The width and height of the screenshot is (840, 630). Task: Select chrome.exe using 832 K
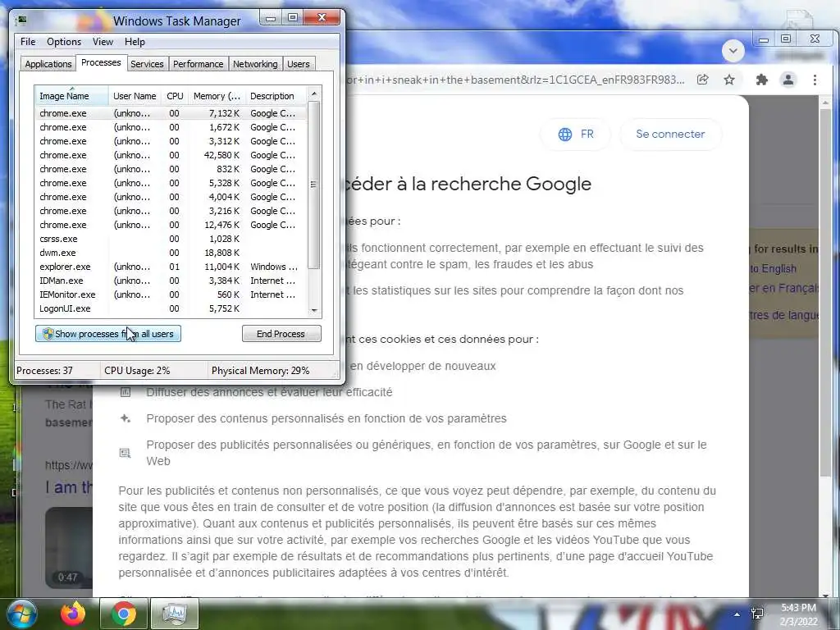(171, 169)
